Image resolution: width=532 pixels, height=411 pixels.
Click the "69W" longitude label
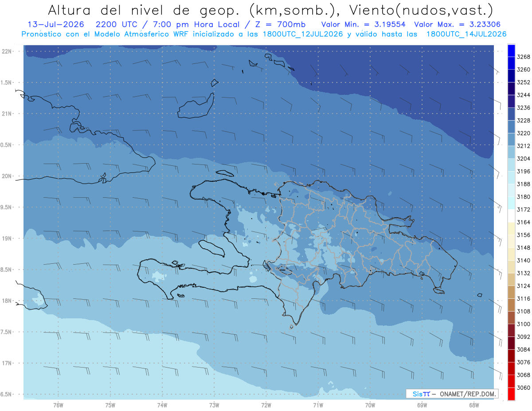[422, 404]
